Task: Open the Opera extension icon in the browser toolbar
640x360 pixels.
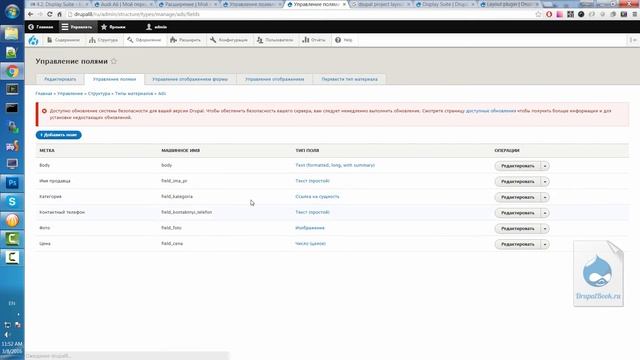Action: 549,14
